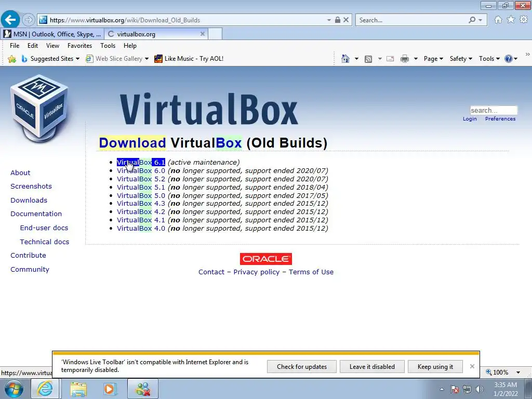Click the Oracle logo in footer
Screen dimensions: 532x399
tap(265, 259)
